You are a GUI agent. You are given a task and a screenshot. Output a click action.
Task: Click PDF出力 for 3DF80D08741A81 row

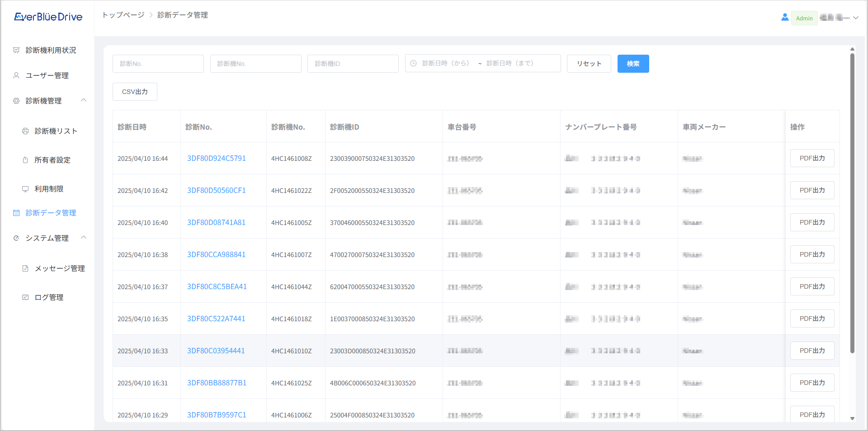[x=812, y=222]
